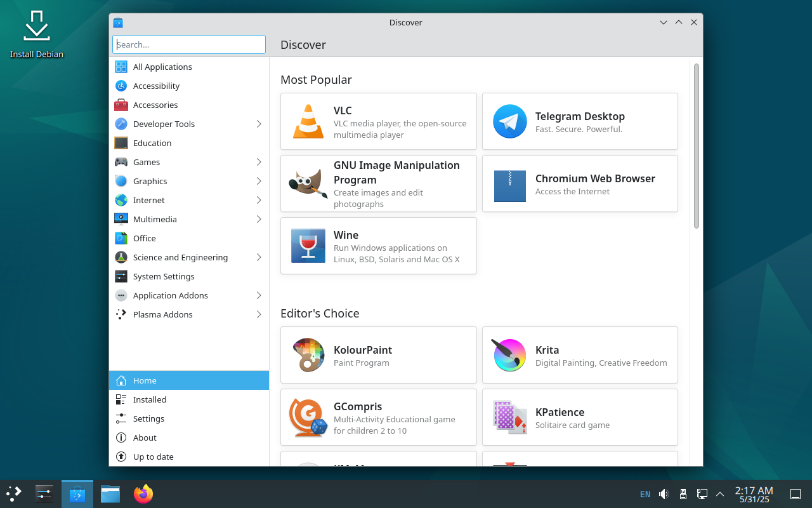The image size is (812, 508).
Task: Click the Search input field
Action: point(189,44)
